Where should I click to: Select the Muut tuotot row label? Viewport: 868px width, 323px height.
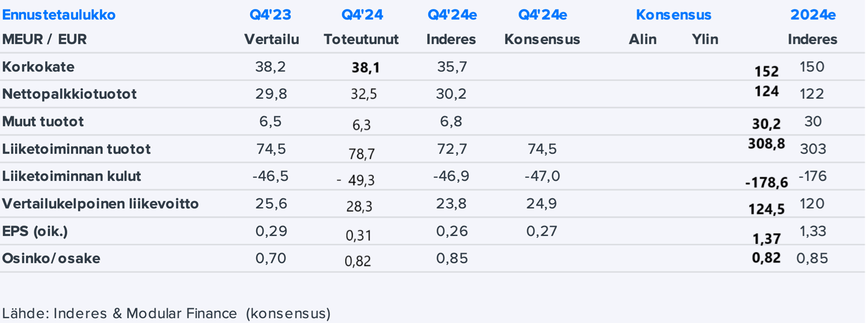[43, 121]
